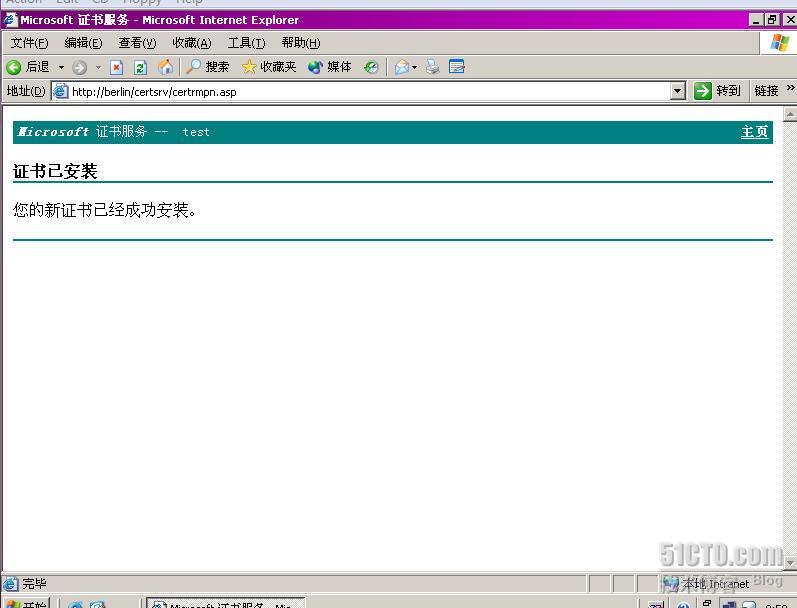Click the Forward arrow icon
Image resolution: width=797 pixels, height=608 pixels.
(79, 67)
